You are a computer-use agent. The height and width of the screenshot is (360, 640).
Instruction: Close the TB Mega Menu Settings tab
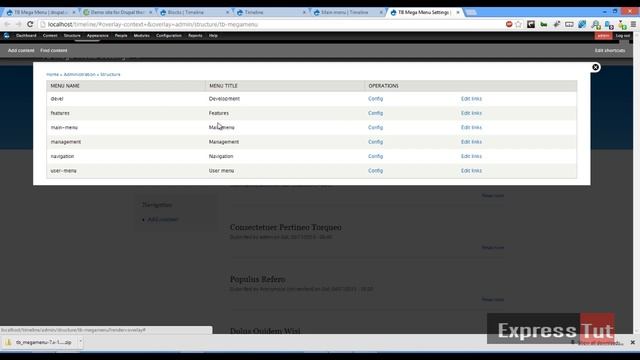coord(458,13)
